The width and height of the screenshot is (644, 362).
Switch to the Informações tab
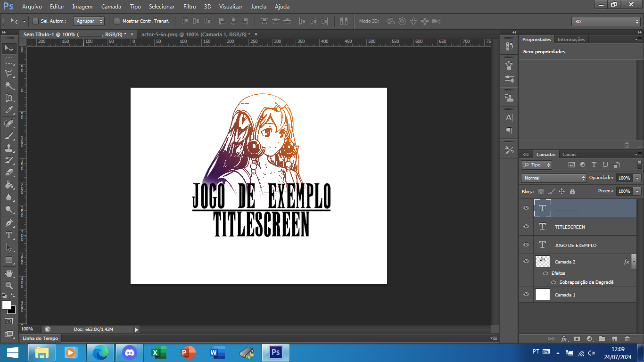point(571,40)
